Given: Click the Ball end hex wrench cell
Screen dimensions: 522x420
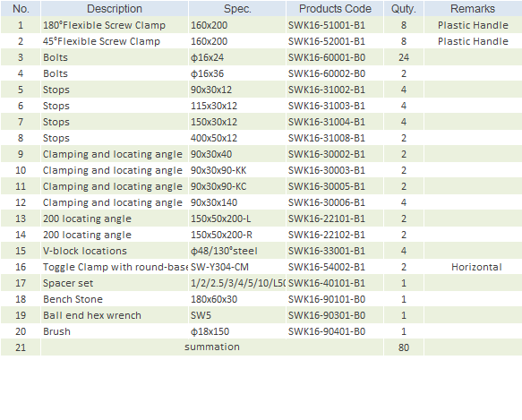Looking at the screenshot, I should 115,315.
